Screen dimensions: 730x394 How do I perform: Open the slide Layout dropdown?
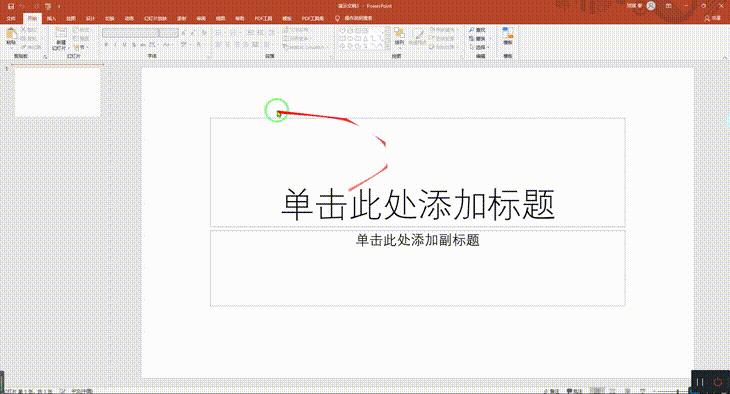[x=81, y=30]
